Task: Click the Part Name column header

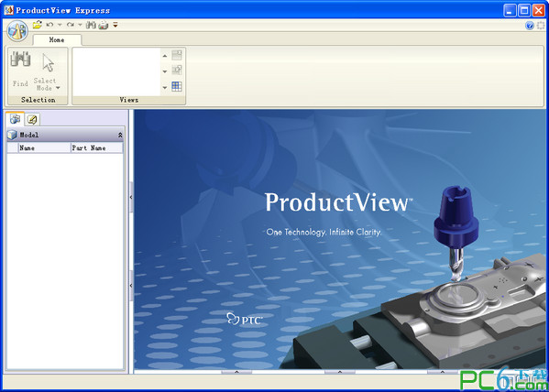Action: [x=97, y=148]
